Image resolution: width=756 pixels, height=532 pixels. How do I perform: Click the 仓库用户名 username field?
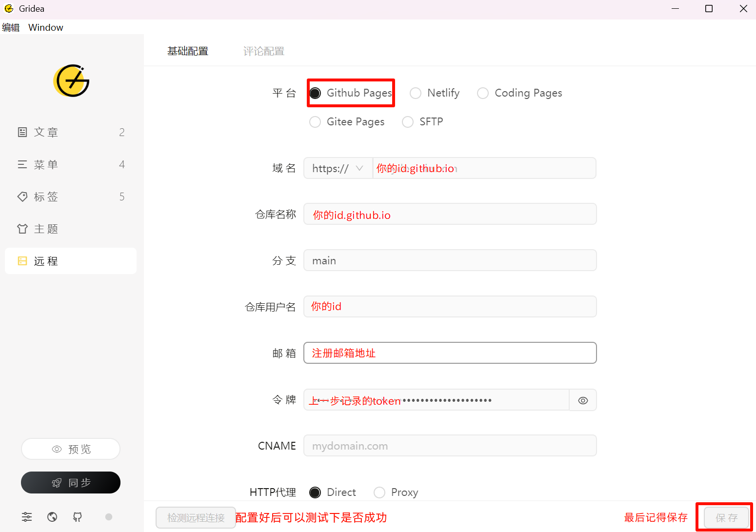[450, 307]
